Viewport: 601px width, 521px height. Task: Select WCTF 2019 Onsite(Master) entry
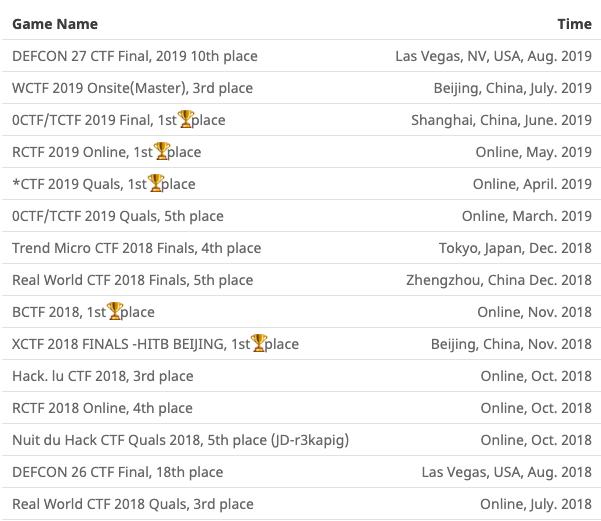(132, 88)
